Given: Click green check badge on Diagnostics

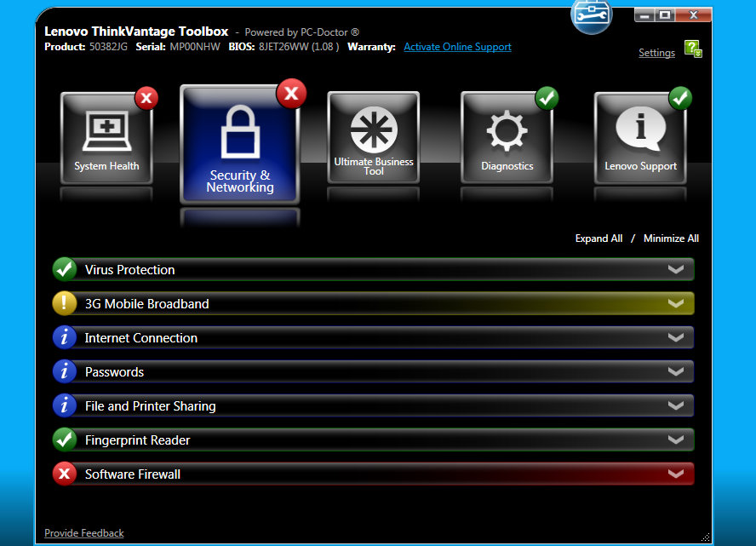Looking at the screenshot, I should tap(547, 99).
